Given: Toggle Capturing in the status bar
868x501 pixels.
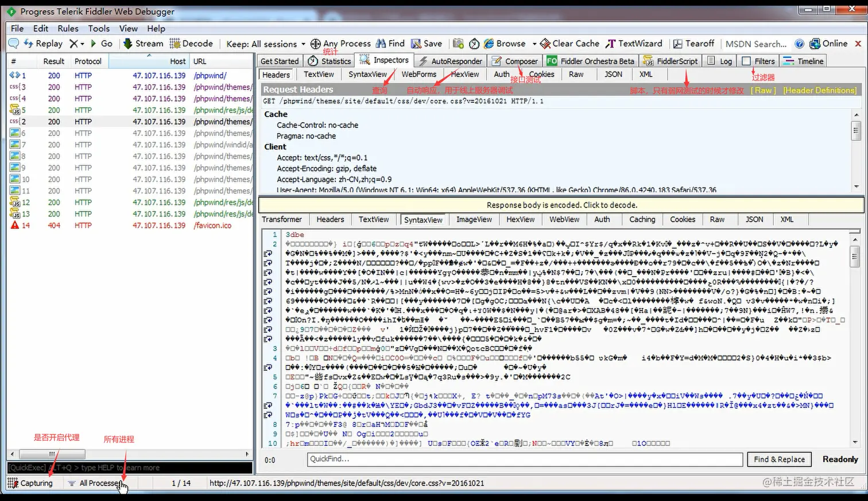Looking at the screenshot, I should pyautogui.click(x=30, y=483).
